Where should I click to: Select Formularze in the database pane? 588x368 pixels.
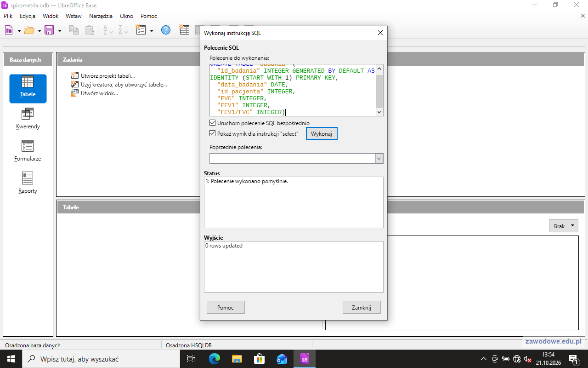tap(28, 151)
